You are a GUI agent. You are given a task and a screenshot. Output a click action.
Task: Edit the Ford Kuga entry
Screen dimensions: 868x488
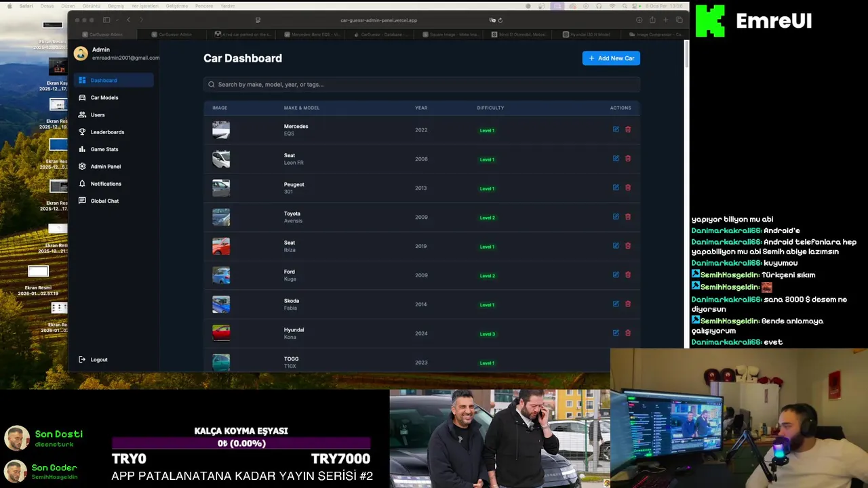(616, 275)
